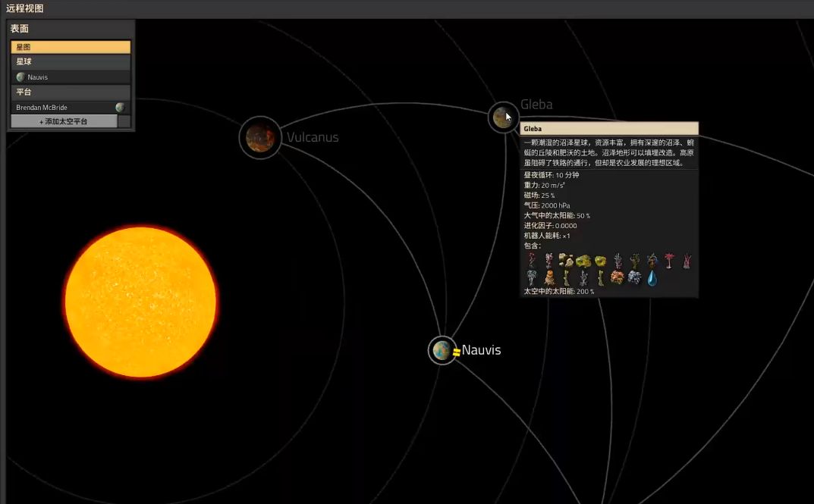This screenshot has width=814, height=504.
Task: Select the Vulcanus planet icon on the star map
Action: [x=260, y=137]
